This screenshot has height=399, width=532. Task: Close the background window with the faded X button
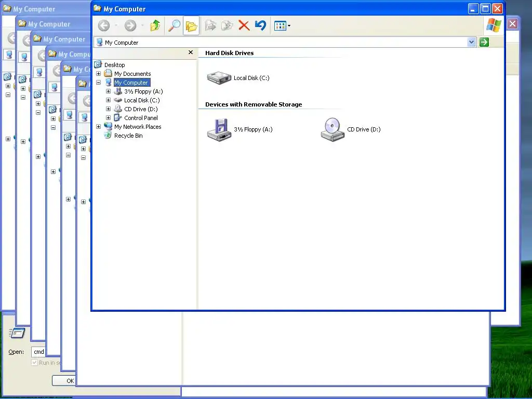[512, 24]
